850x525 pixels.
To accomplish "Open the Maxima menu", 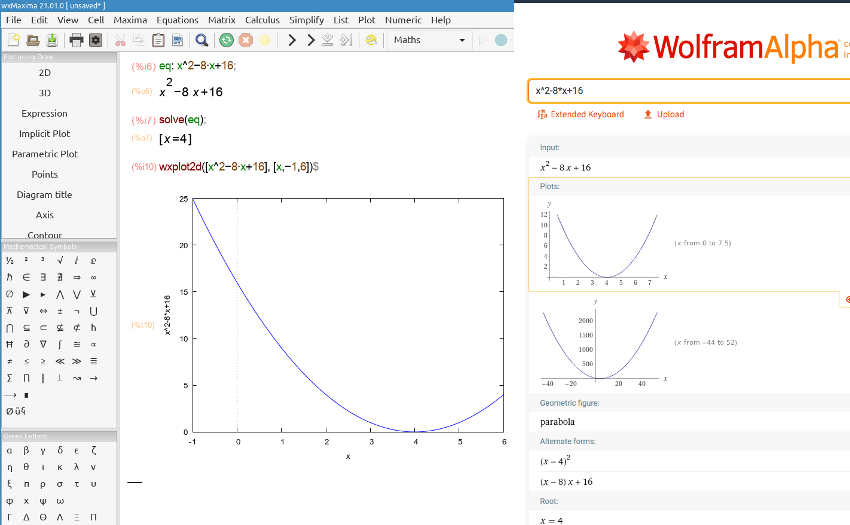I will pos(130,20).
